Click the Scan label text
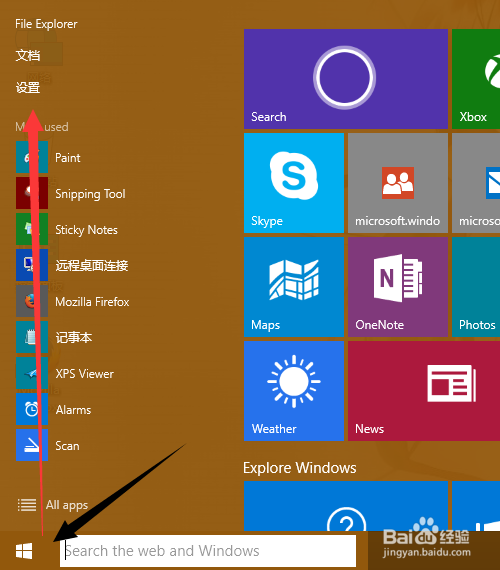This screenshot has width=500, height=570. point(67,446)
